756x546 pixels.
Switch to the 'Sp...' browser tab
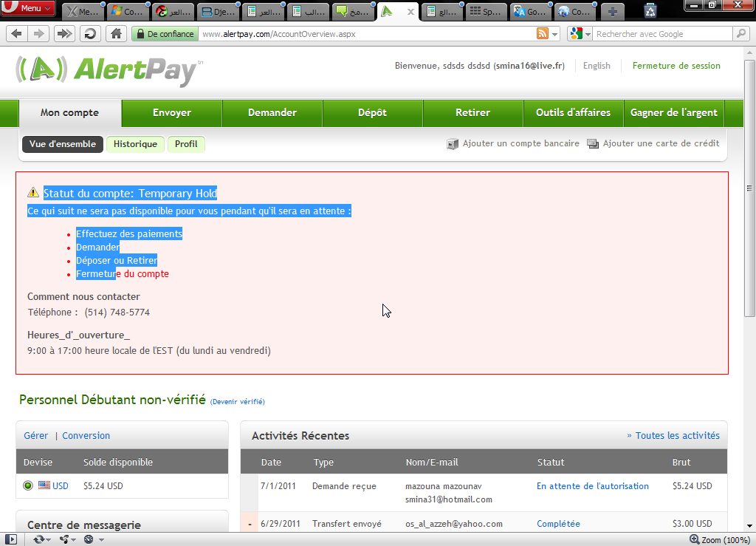coord(487,12)
